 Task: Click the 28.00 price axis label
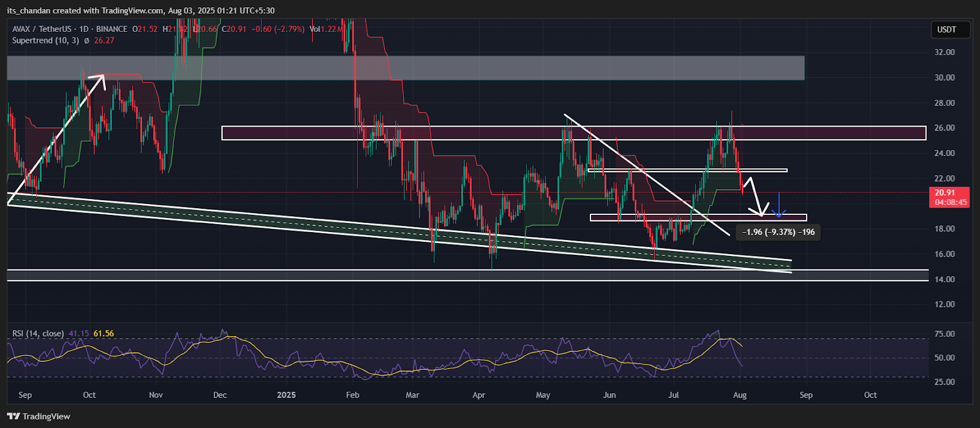[x=944, y=103]
